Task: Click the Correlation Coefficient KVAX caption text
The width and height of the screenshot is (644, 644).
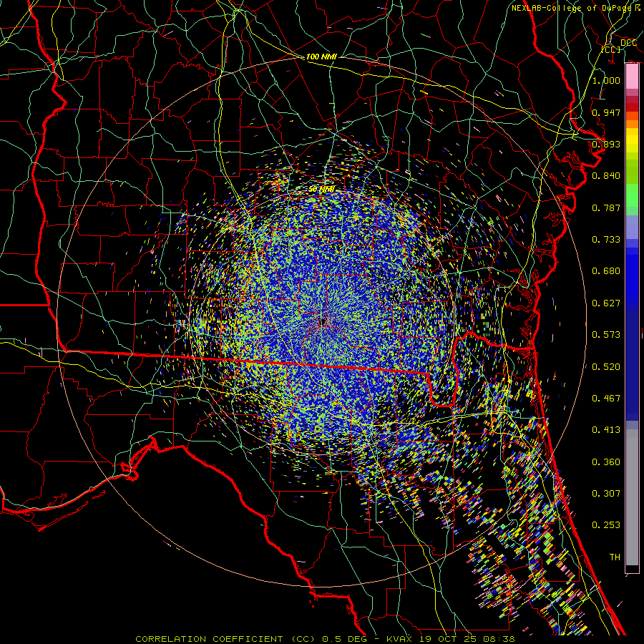Action: click(x=325, y=639)
